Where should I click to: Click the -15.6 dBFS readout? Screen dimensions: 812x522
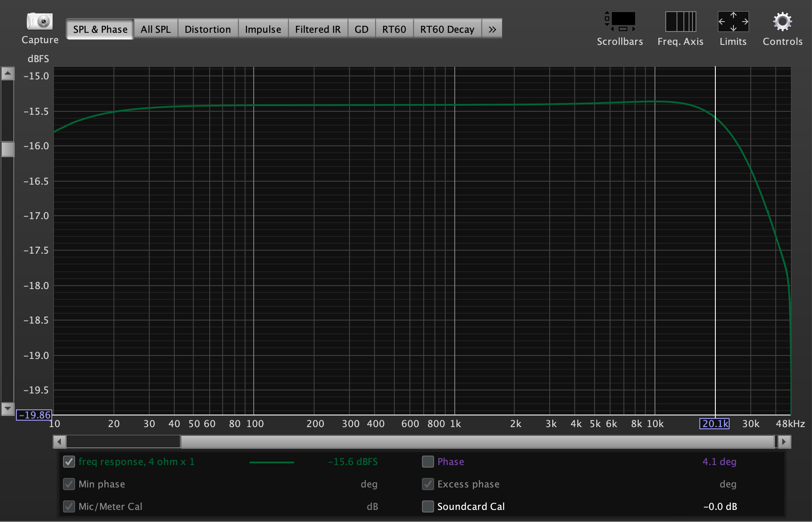352,462
